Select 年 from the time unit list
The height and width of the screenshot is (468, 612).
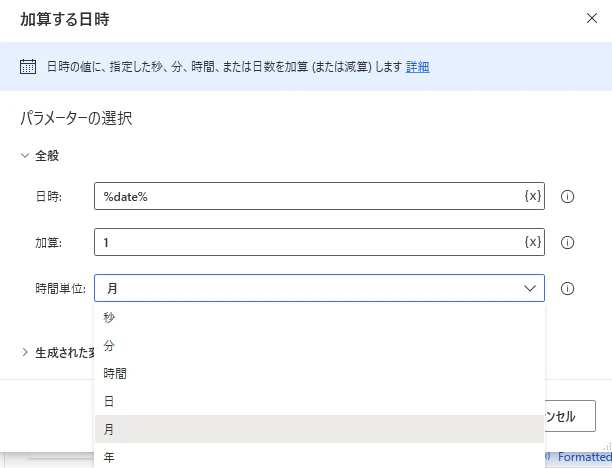(x=319, y=457)
